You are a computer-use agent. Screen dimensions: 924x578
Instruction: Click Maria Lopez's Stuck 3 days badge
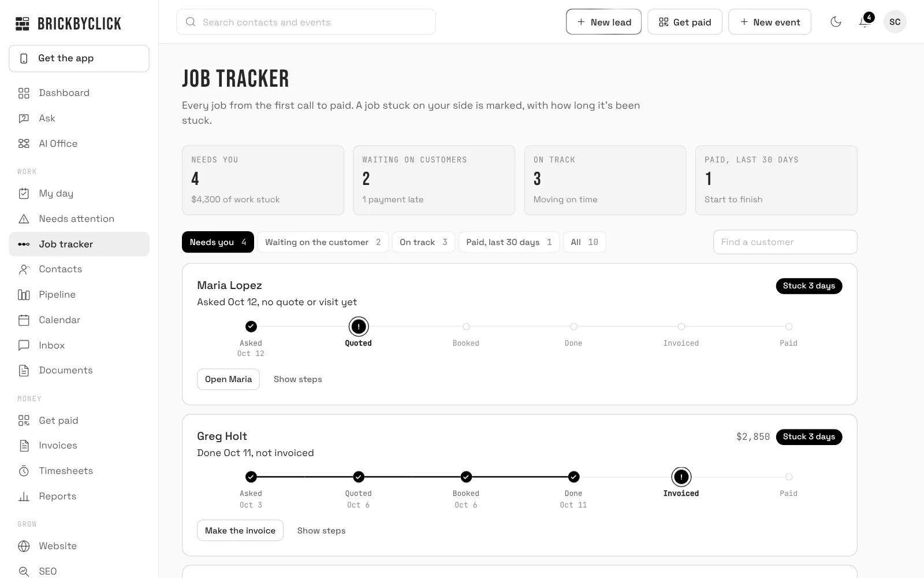click(x=809, y=286)
